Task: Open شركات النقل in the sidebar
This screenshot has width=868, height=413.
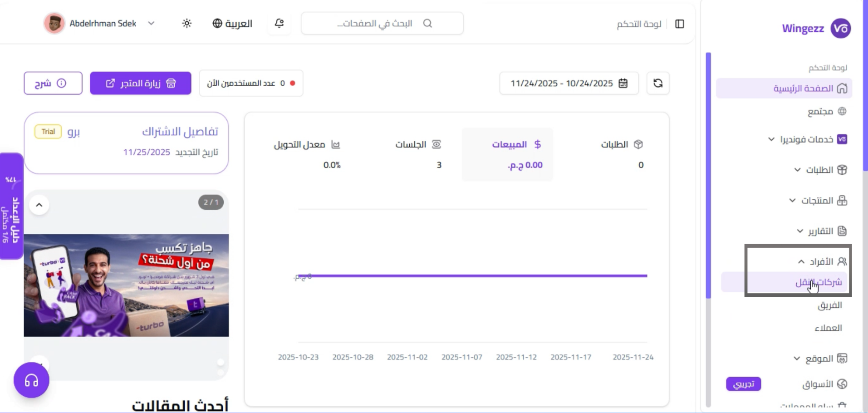Action: point(818,282)
